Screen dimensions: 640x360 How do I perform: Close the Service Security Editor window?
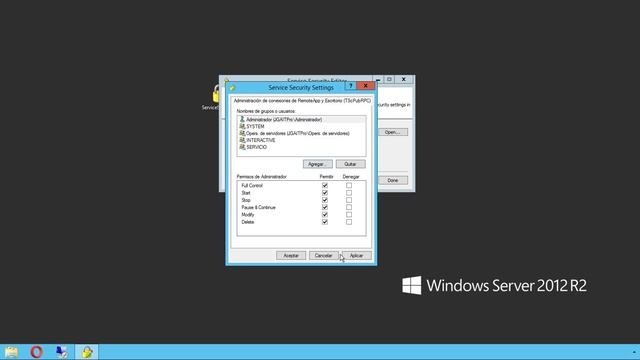(404, 79)
